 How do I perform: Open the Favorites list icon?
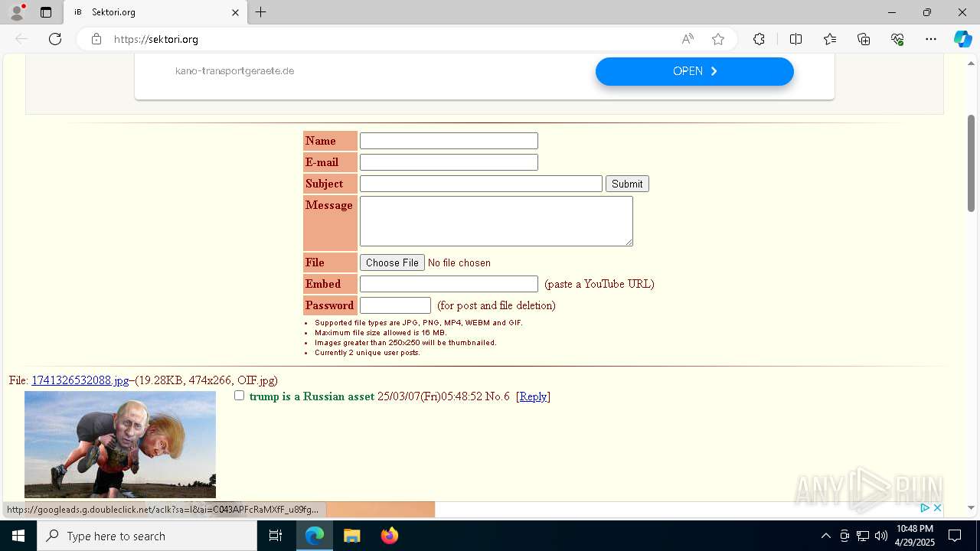point(830,39)
